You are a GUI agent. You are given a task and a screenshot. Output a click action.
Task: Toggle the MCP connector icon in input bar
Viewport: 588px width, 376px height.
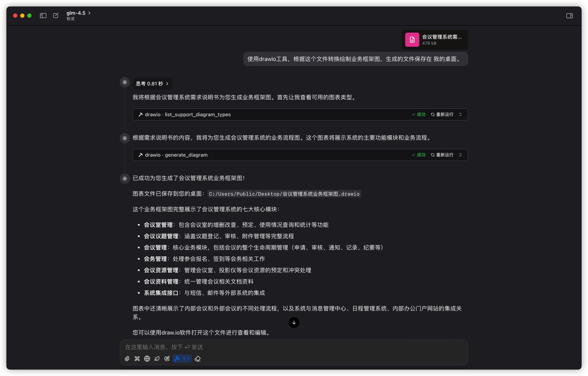(167, 359)
